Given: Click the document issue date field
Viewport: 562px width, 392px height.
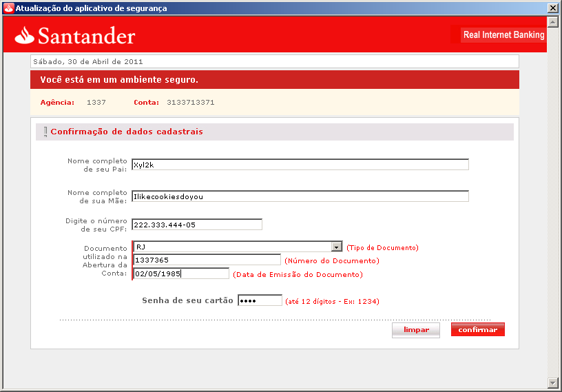Looking at the screenshot, I should coord(181,274).
